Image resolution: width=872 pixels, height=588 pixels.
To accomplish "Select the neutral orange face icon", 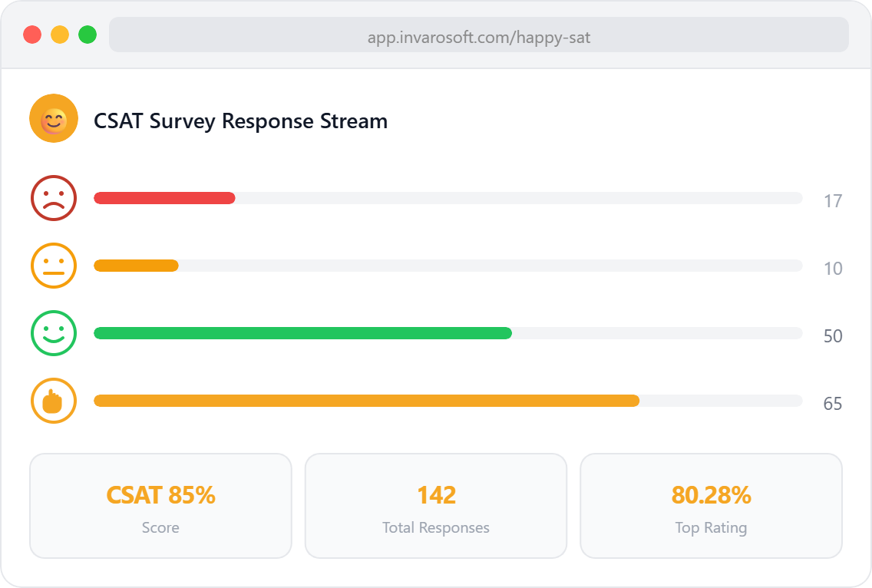I will click(54, 266).
